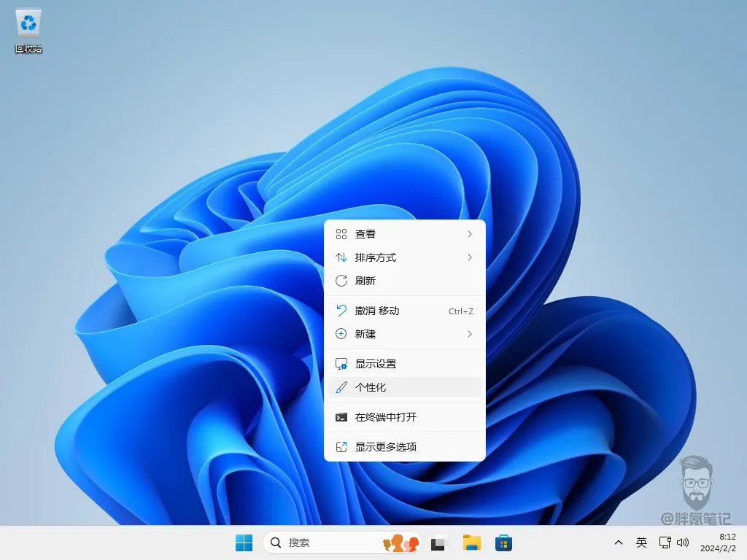Open the clock showing 8:12
Image resolution: width=747 pixels, height=560 pixels.
click(718, 542)
